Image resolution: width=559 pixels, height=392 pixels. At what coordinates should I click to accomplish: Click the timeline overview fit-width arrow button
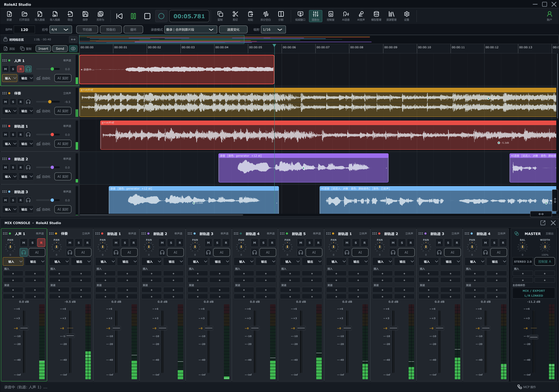click(x=73, y=39)
